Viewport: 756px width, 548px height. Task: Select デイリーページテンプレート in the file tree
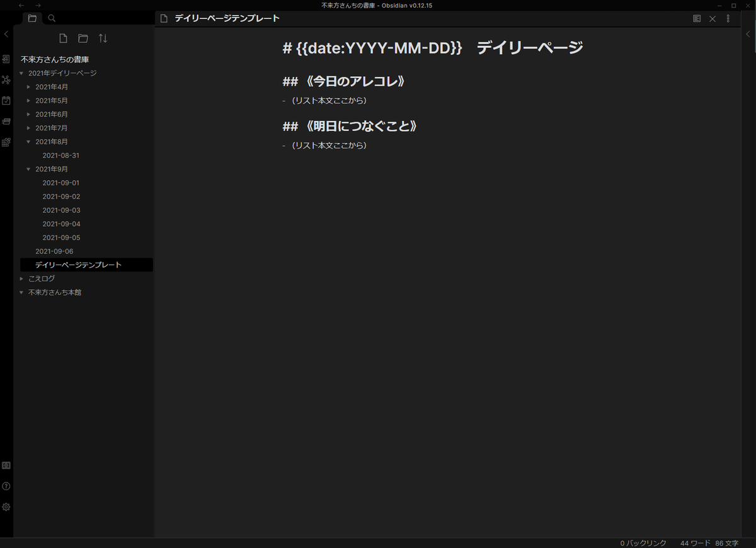pyautogui.click(x=86, y=265)
